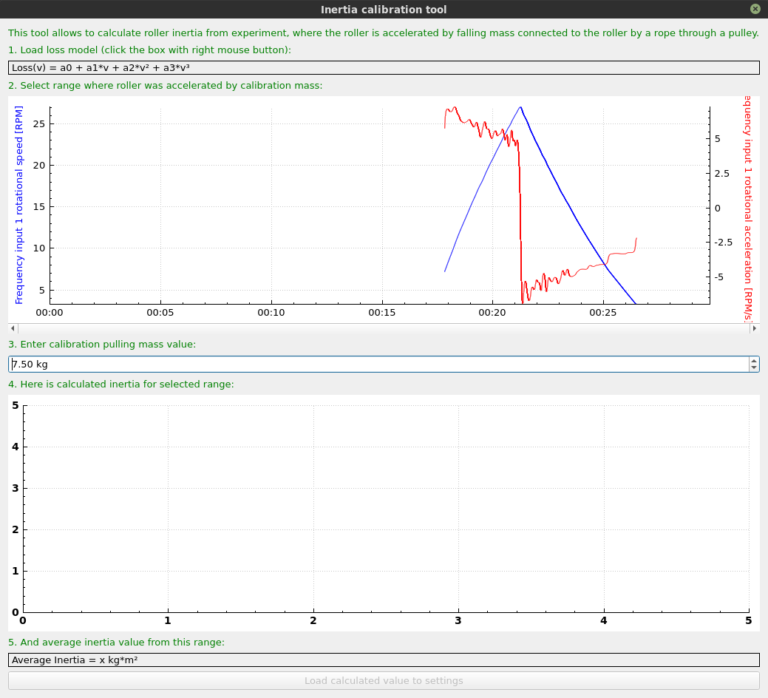Viewport: 768px width, 698px height.
Task: Click the peak of the blue speed curve
Action: 520,107
